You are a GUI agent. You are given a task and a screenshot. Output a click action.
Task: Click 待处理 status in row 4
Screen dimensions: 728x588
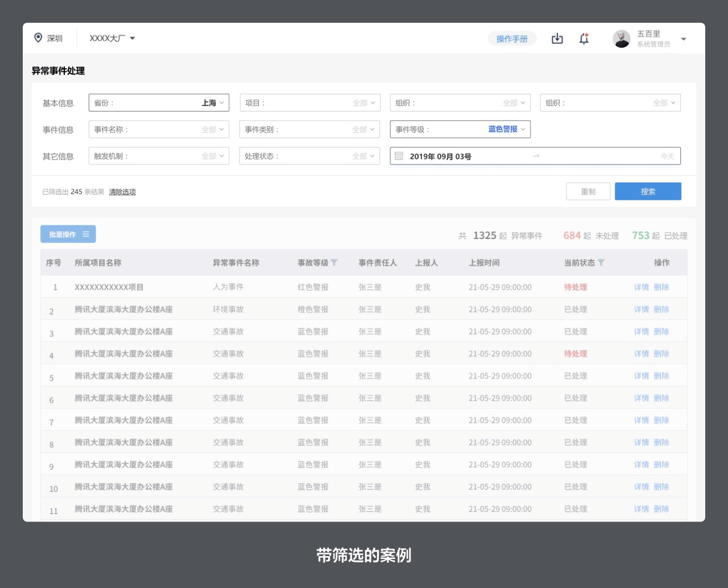pos(576,354)
